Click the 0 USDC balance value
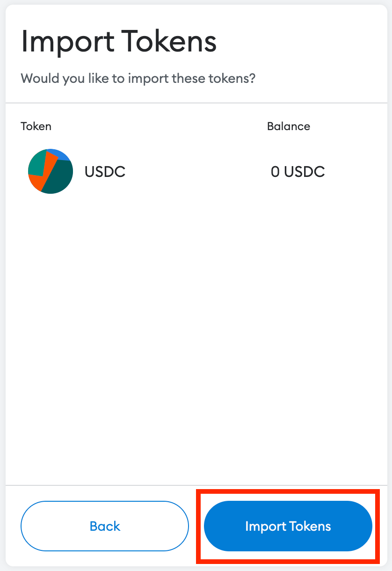The image size is (392, 571). pyautogui.click(x=298, y=172)
